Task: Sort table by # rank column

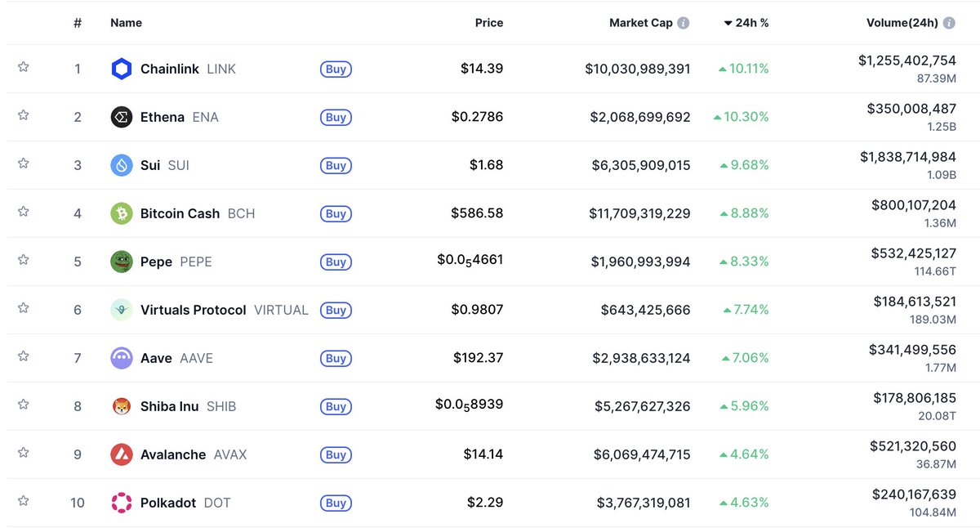Action: coord(78,24)
